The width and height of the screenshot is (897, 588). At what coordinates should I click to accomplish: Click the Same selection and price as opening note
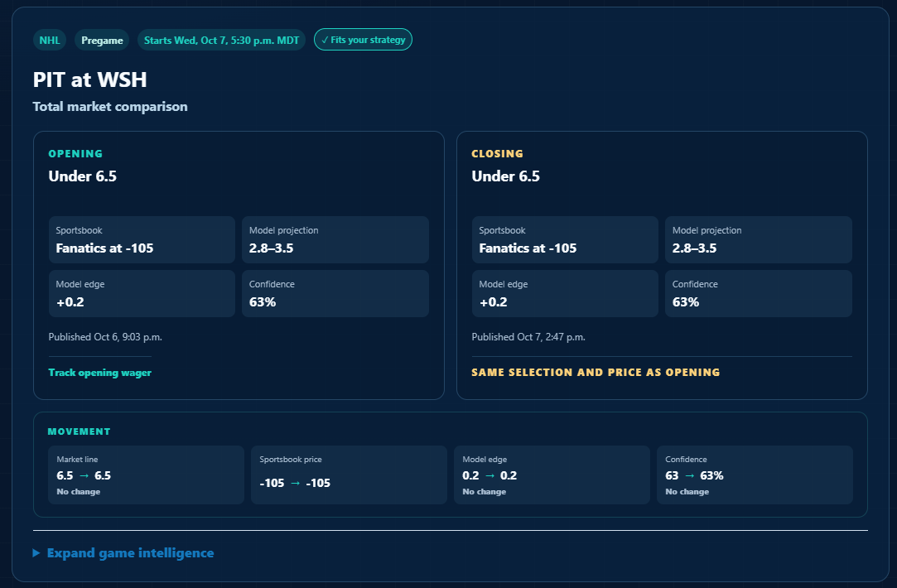(596, 373)
